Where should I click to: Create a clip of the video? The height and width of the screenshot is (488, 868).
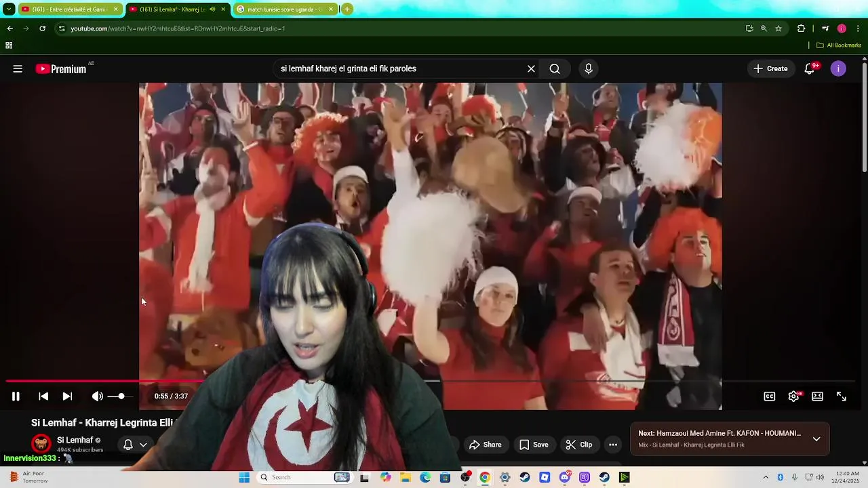[x=579, y=445]
